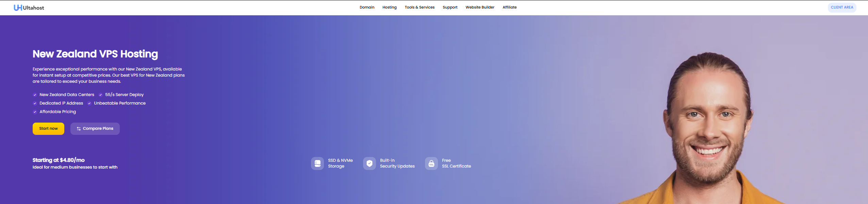Click checkmark beside Dedicated IP Address
The height and width of the screenshot is (204, 868).
(x=35, y=104)
